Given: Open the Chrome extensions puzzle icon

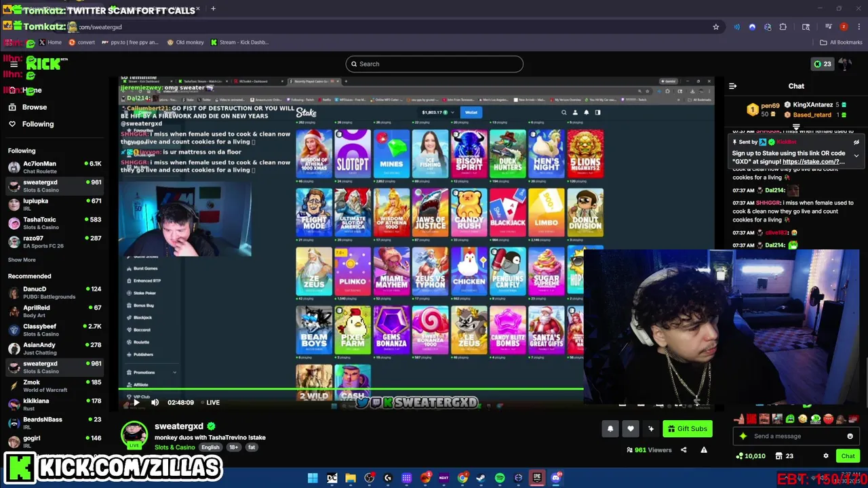Looking at the screenshot, I should [783, 27].
